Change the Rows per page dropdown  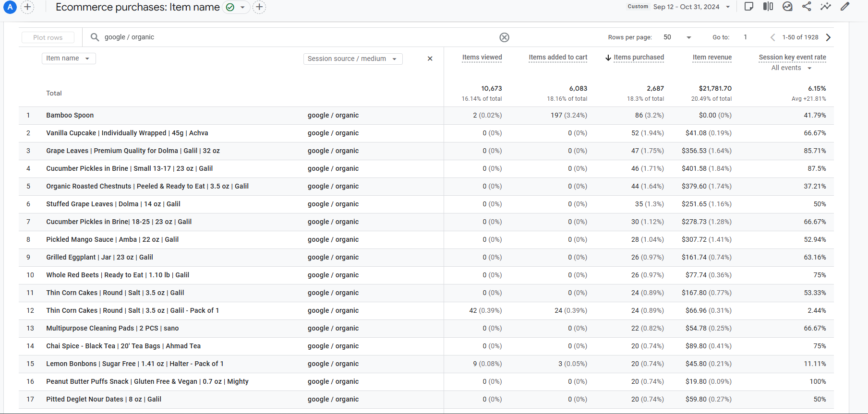677,37
